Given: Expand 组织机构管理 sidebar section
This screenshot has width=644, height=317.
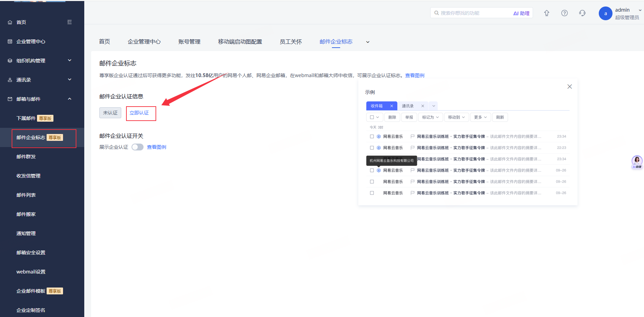Looking at the screenshot, I should [x=70, y=60].
